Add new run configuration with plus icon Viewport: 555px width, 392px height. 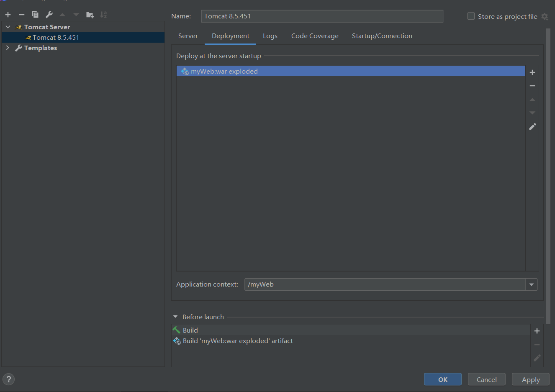pyautogui.click(x=8, y=15)
